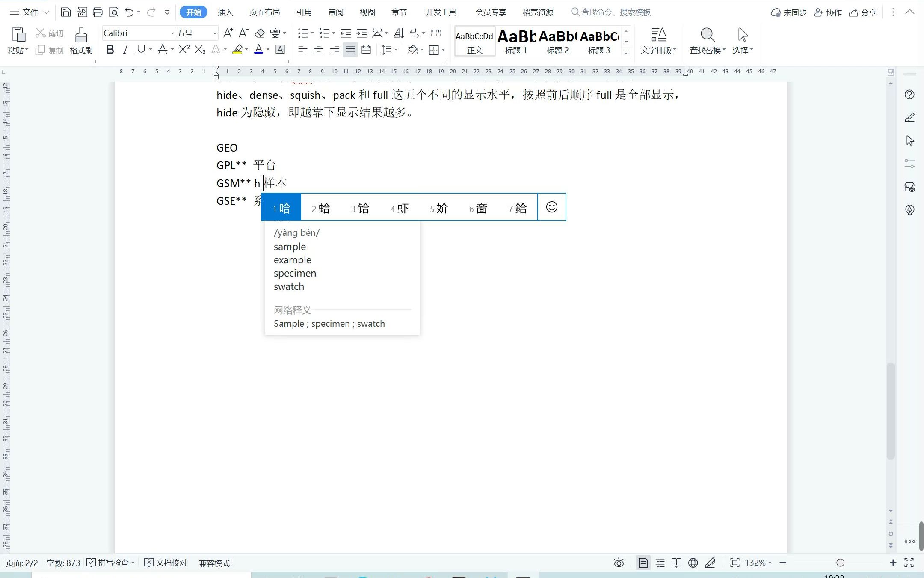This screenshot has width=924, height=578.
Task: Center align the paragraph
Action: [x=319, y=50]
